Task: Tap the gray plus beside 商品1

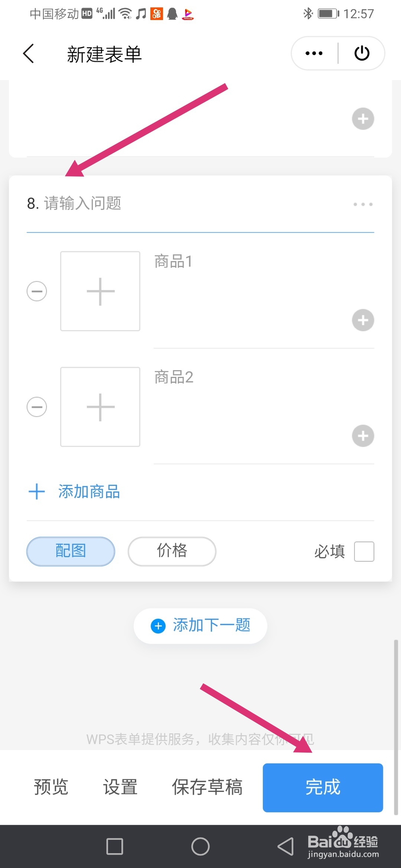Action: click(363, 320)
